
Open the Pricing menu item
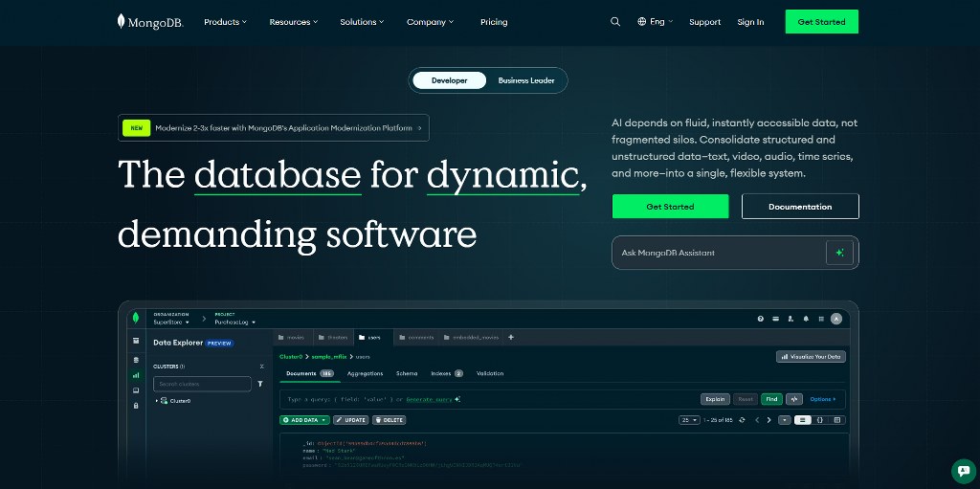[x=494, y=22]
